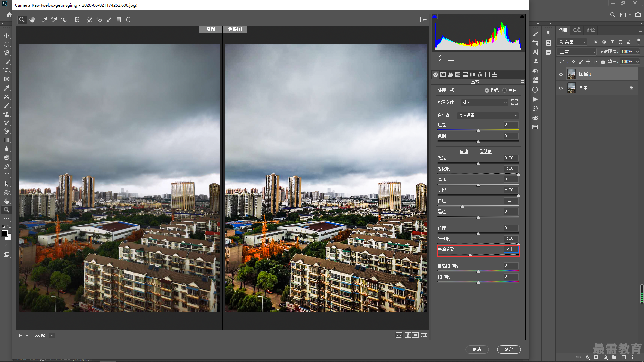Switch to the 图层 panel tab
Image resolution: width=644 pixels, height=362 pixels.
click(x=563, y=30)
